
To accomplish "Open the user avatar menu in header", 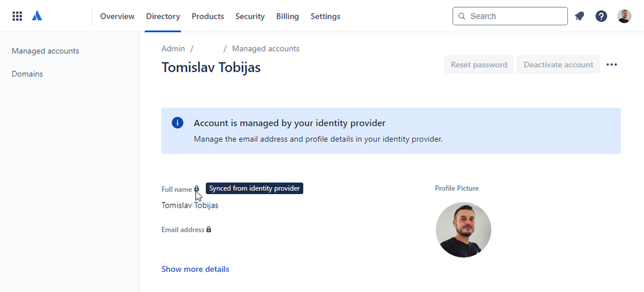I will 624,16.
